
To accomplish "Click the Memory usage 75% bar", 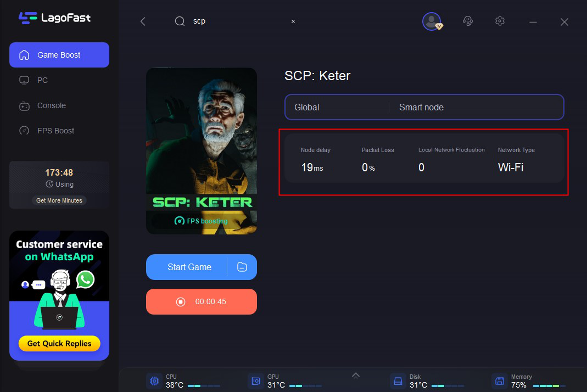I will click(x=549, y=386).
